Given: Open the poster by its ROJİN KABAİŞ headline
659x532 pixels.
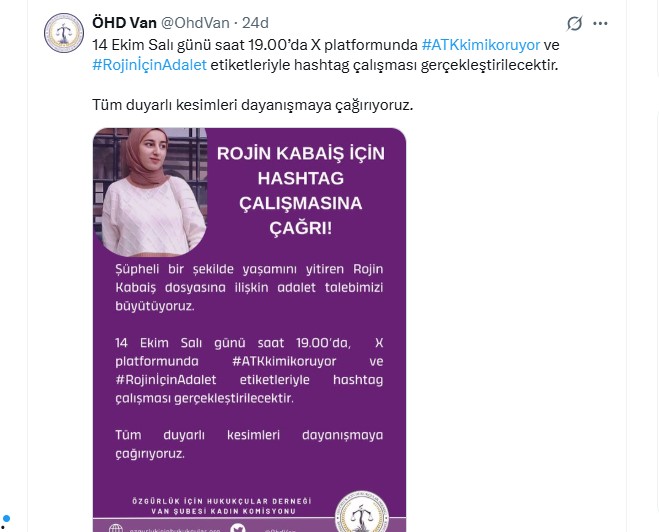Looking at the screenshot, I should [301, 190].
